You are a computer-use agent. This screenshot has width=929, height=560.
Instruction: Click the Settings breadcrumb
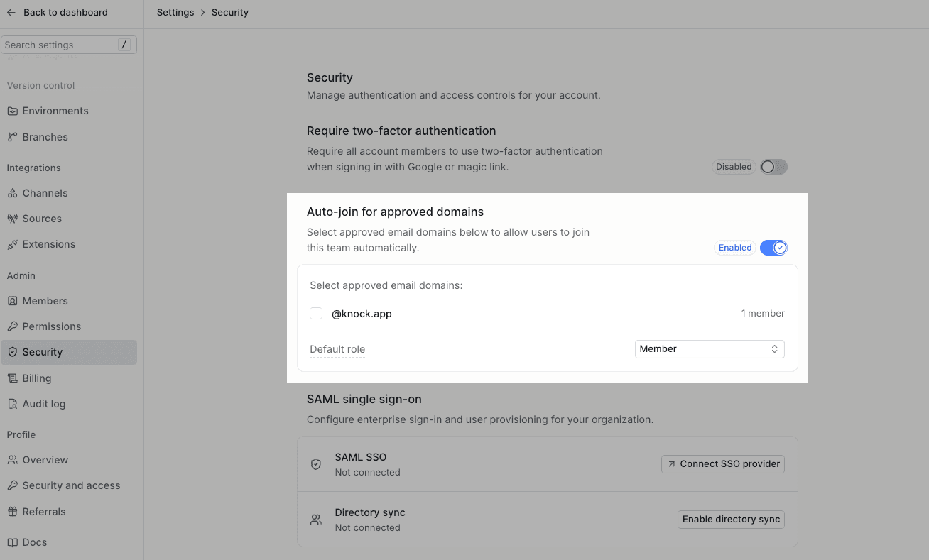pyautogui.click(x=175, y=12)
